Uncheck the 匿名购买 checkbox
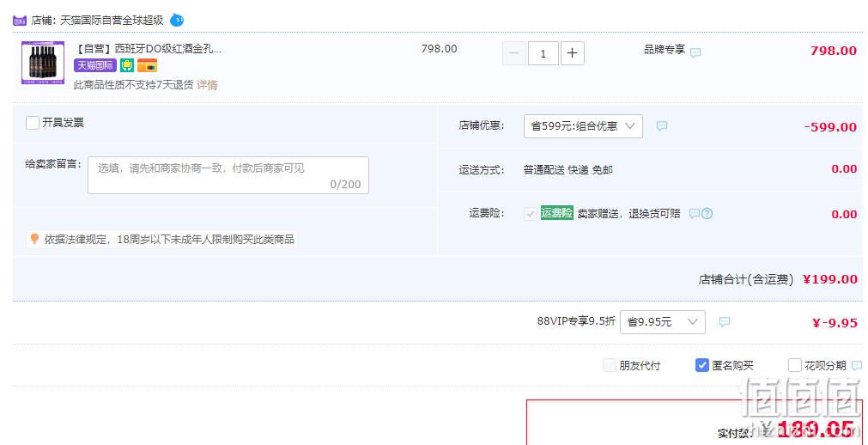 pyautogui.click(x=702, y=365)
